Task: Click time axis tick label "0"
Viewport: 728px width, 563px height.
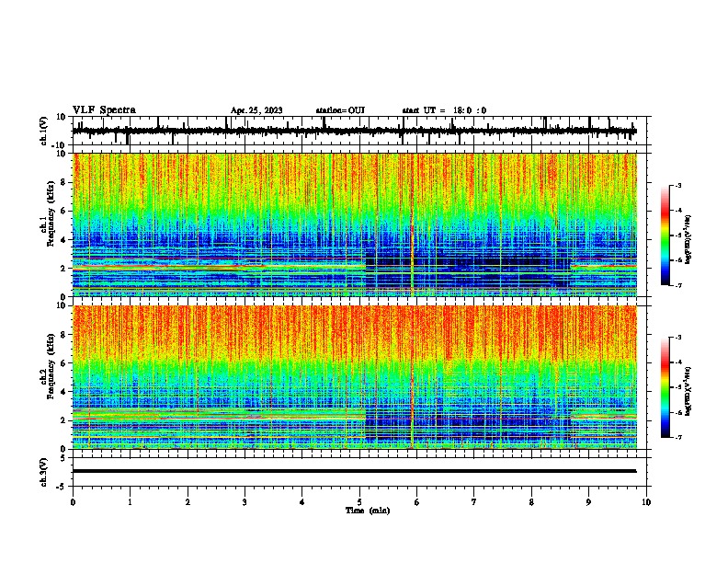Action: click(73, 502)
